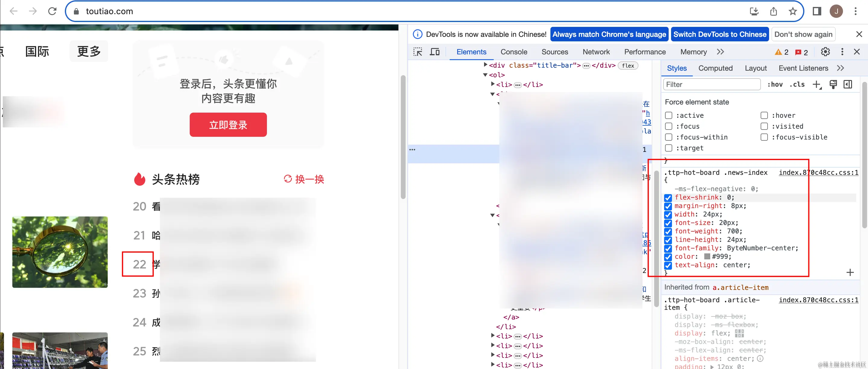Uncheck the text-align: center property
Screen dimensions: 868x369
click(668, 265)
